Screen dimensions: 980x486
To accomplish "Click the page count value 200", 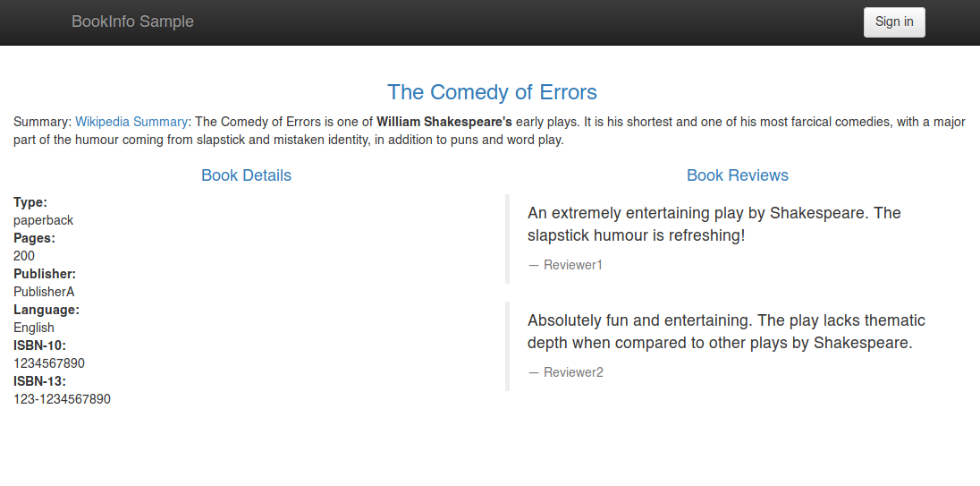I will point(24,256).
